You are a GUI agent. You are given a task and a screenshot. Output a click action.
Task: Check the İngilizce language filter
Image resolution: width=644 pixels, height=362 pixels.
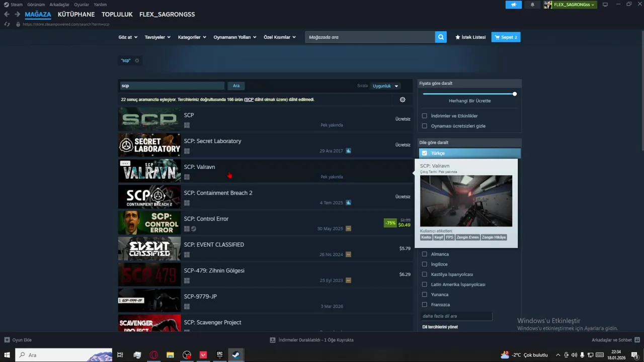point(425,264)
